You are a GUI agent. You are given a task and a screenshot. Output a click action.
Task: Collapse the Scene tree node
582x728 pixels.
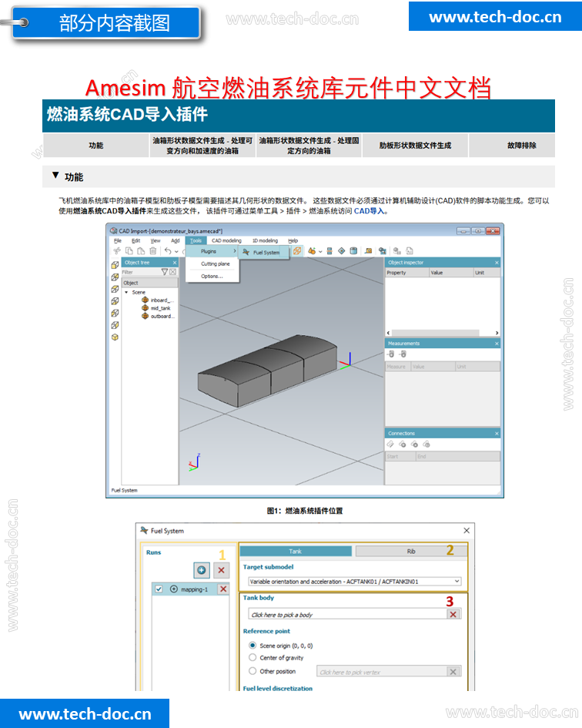126,292
